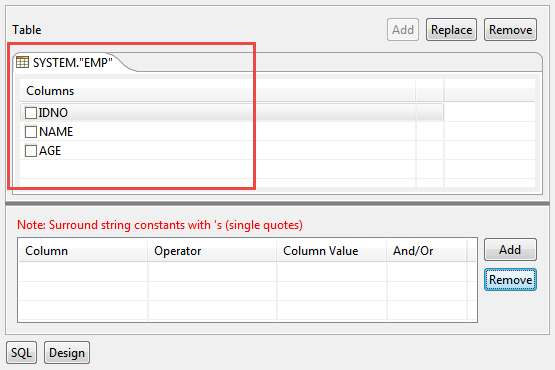The image size is (555, 370).
Task: Open the Design tab
Action: pyautogui.click(x=67, y=353)
